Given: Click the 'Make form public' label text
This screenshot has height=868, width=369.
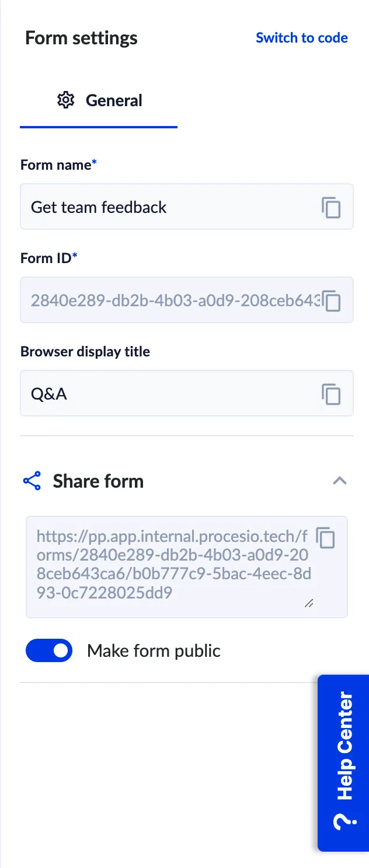Looking at the screenshot, I should pyautogui.click(x=154, y=650).
